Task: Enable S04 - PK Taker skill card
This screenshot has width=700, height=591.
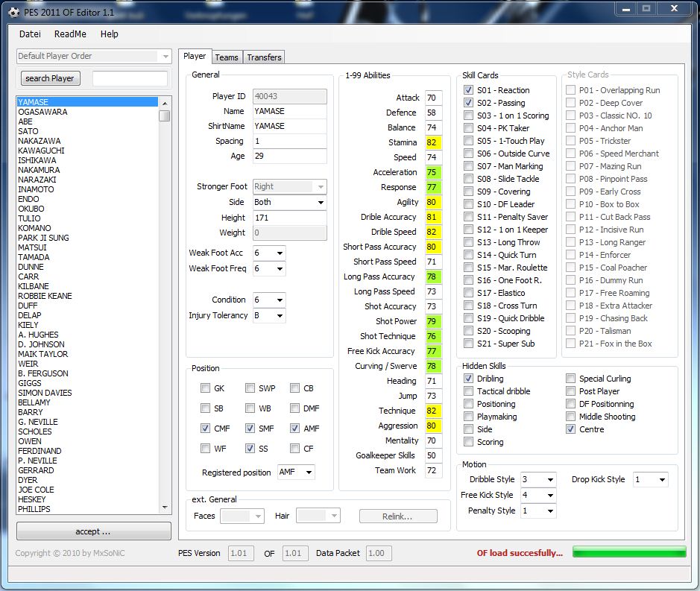Action: pyautogui.click(x=468, y=128)
